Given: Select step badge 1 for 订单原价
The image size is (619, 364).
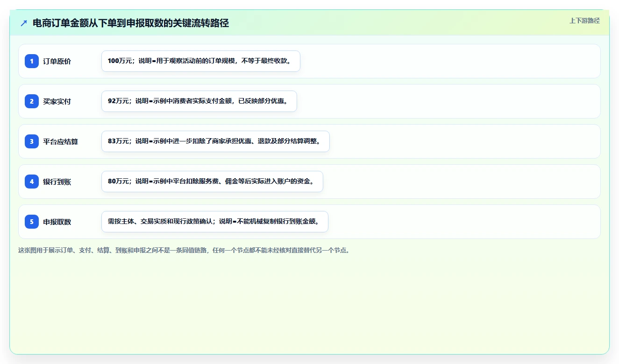Looking at the screenshot, I should tap(32, 61).
